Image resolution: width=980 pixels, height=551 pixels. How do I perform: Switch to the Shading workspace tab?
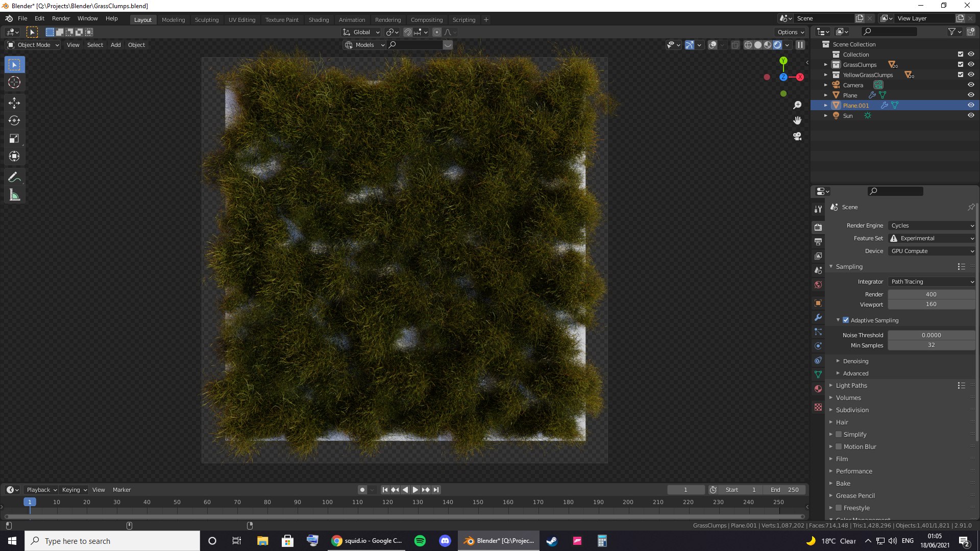[318, 20]
